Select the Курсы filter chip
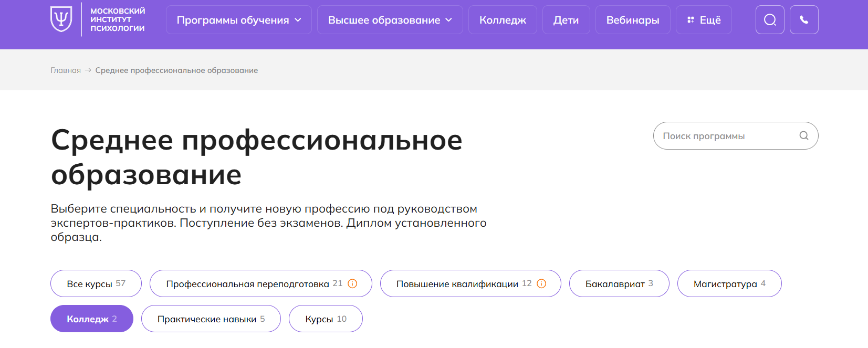The width and height of the screenshot is (868, 348). click(326, 319)
